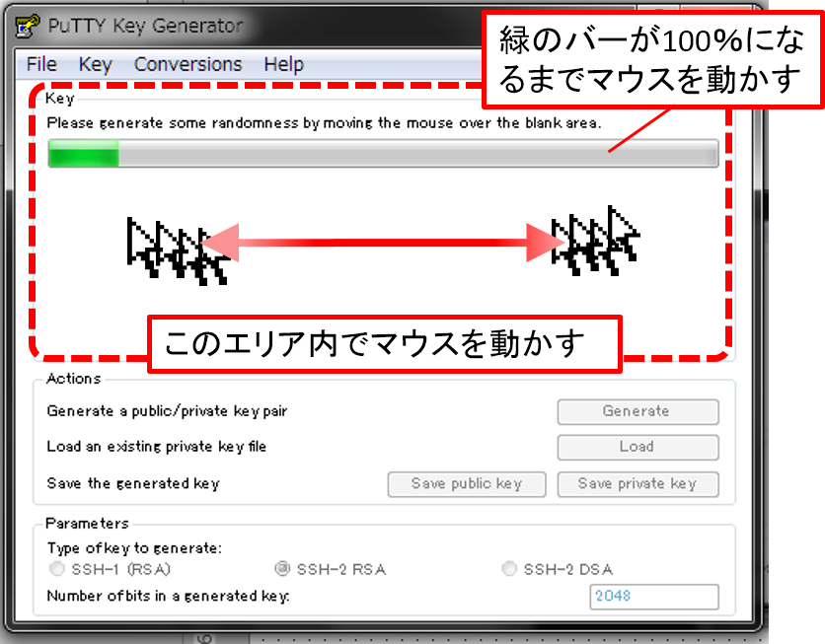Select the SSH-1 (RSA) radio button
This screenshot has height=644, width=825.
point(57,569)
